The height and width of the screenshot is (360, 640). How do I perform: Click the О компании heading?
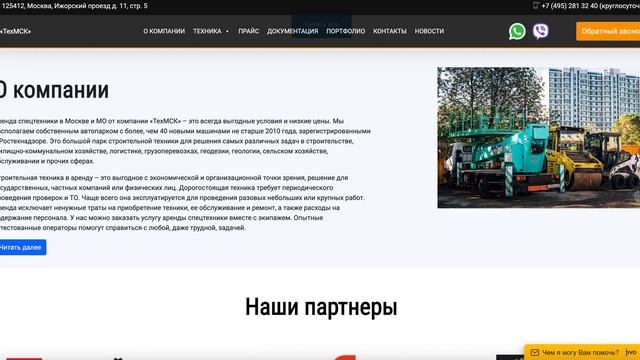click(x=54, y=90)
